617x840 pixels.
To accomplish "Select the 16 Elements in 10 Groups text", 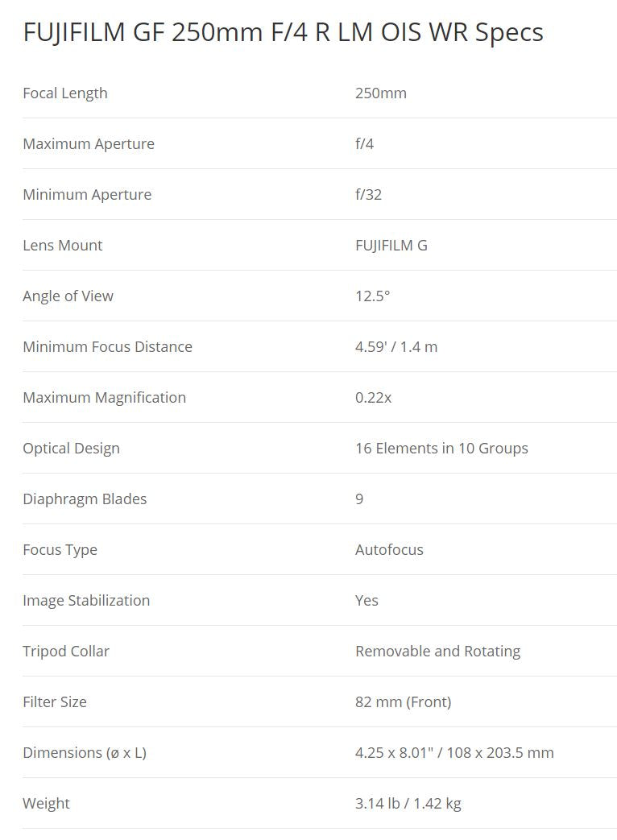I will (441, 449).
